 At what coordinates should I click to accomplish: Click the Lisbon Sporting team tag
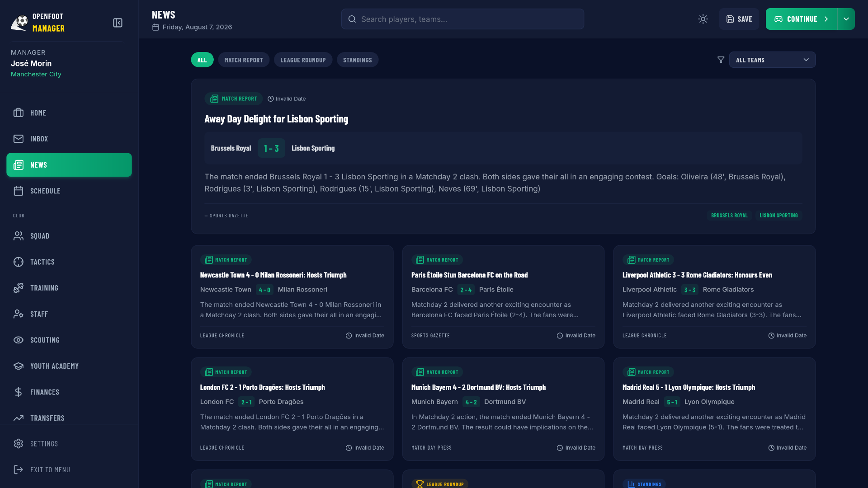click(778, 216)
